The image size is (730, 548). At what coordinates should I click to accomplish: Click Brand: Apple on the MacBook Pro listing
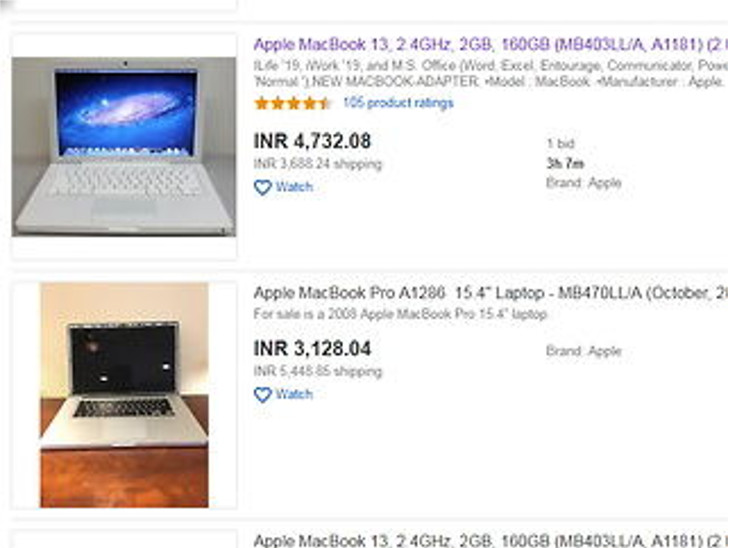[x=584, y=351]
